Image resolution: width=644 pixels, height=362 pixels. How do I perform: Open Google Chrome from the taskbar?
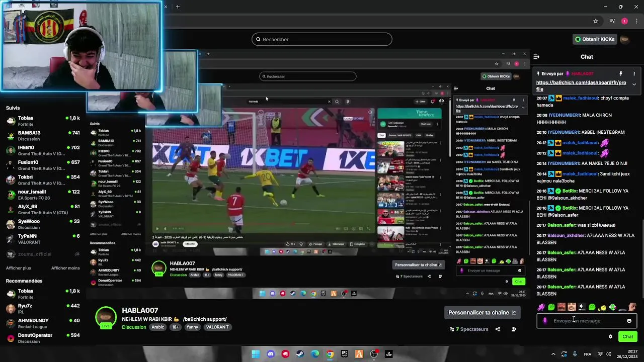coord(330,354)
